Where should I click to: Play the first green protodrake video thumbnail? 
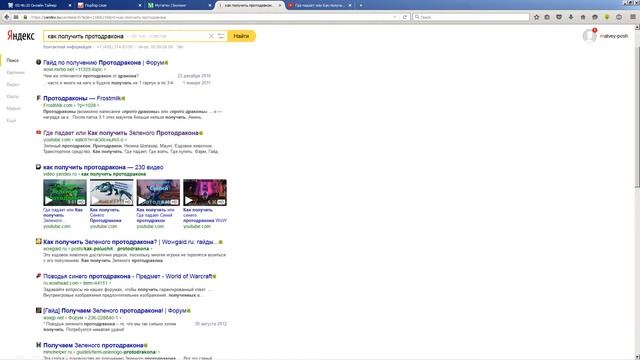pyautogui.click(x=65, y=192)
